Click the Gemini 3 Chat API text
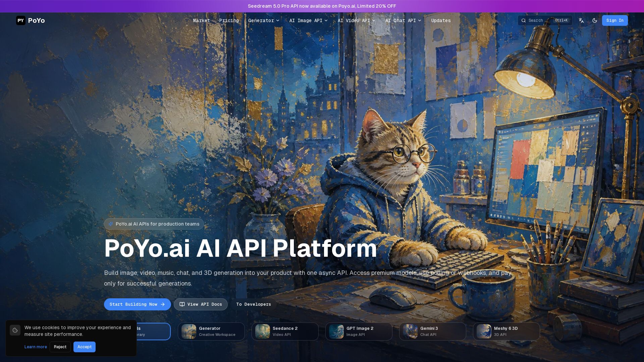 [x=429, y=331]
